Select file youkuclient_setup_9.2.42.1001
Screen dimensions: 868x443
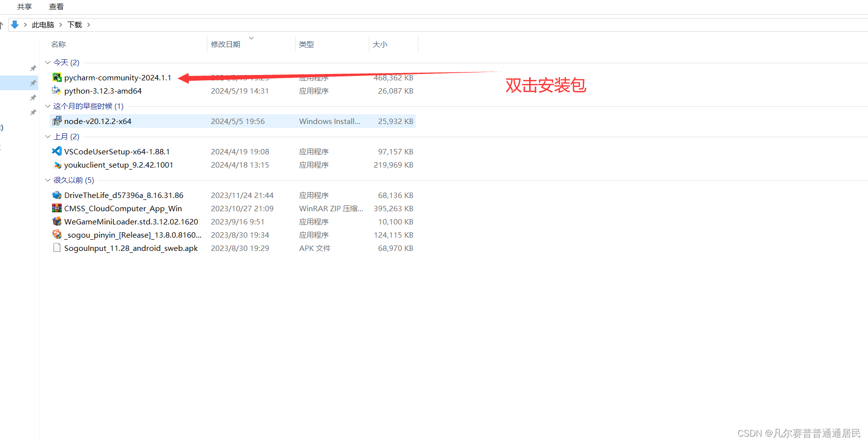click(119, 165)
